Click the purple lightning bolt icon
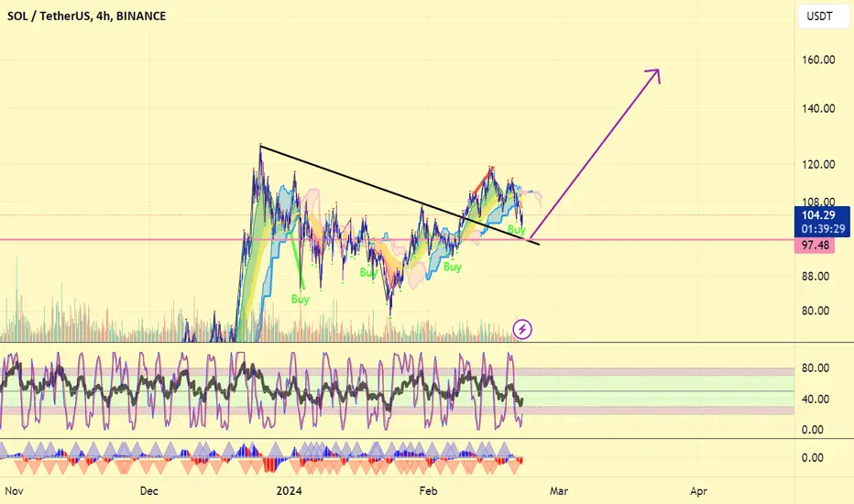The width and height of the screenshot is (854, 504). pyautogui.click(x=522, y=329)
